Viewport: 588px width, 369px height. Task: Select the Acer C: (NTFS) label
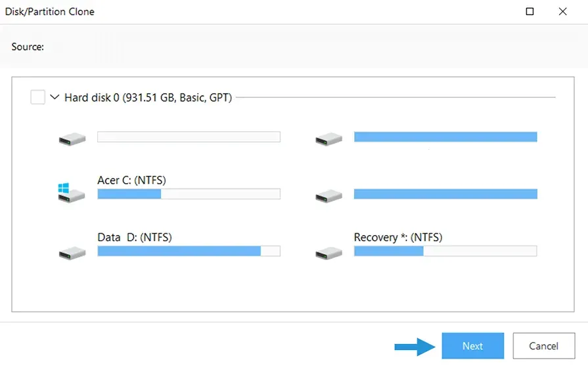[136, 180]
